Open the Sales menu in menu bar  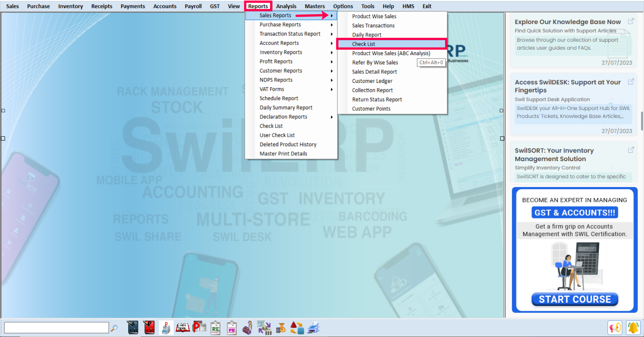[12, 6]
